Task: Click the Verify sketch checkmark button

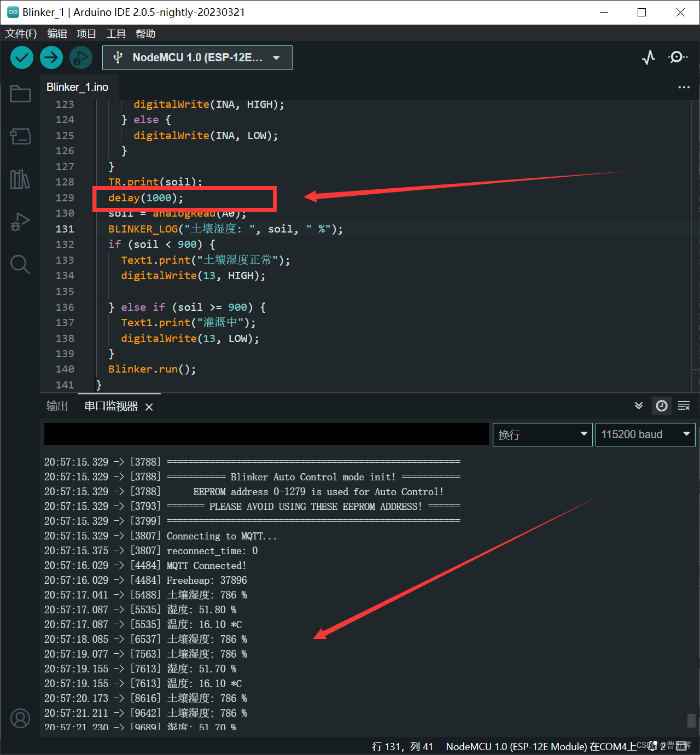Action: tap(22, 57)
